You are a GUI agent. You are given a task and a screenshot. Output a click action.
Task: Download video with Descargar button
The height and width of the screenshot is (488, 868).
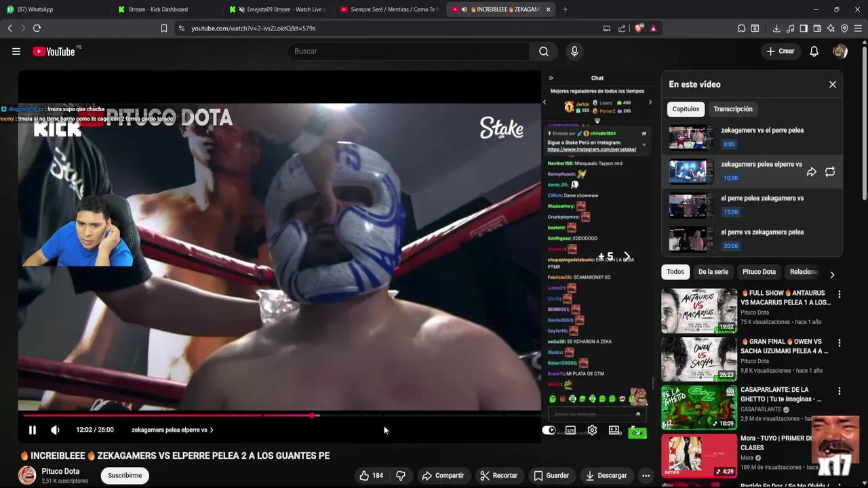pos(606,476)
